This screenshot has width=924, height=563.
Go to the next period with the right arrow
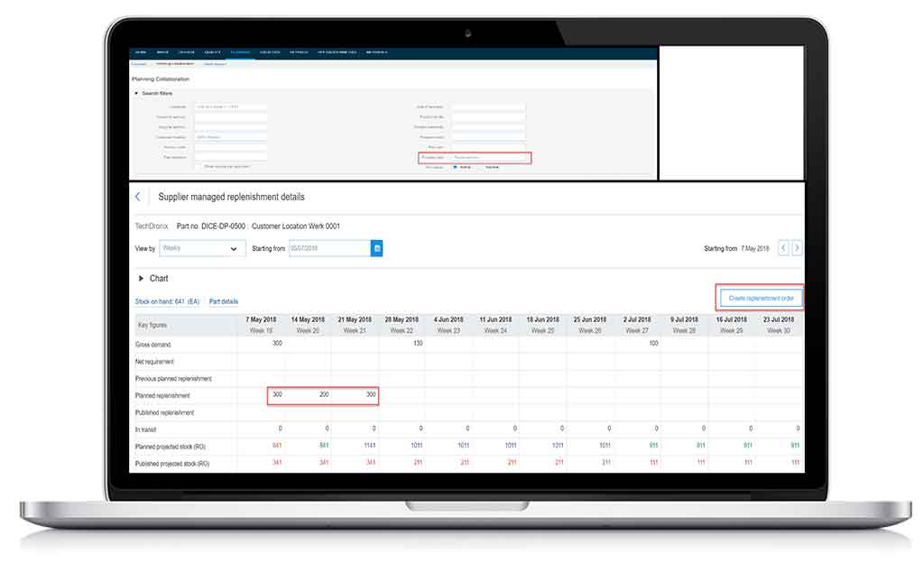[x=797, y=248]
